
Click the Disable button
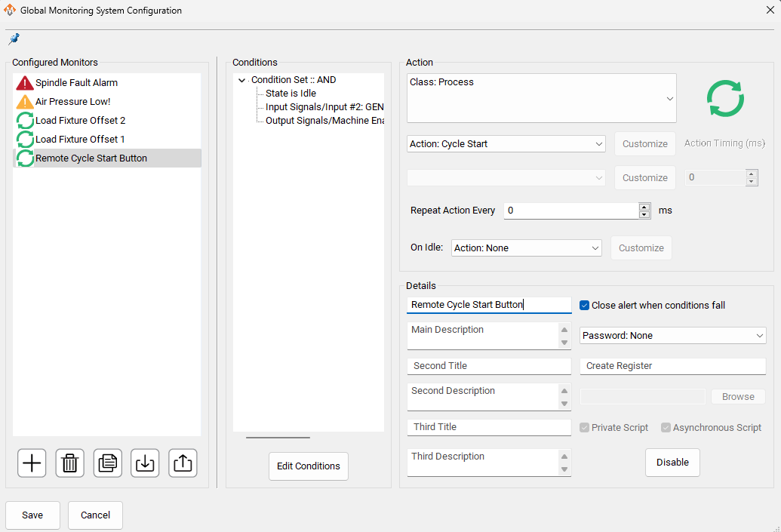[x=672, y=463]
